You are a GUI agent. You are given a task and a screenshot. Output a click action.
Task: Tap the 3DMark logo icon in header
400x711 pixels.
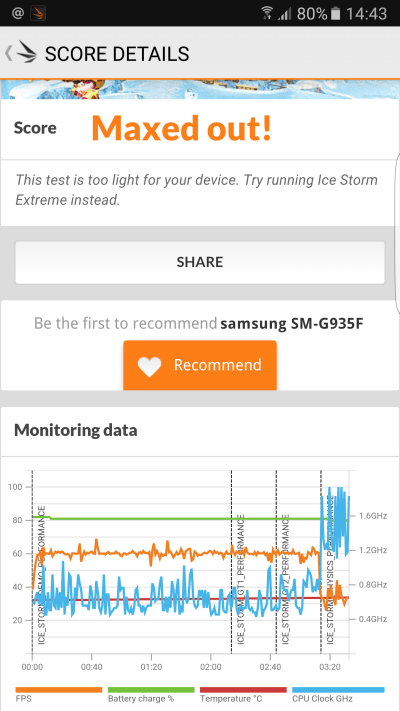click(27, 52)
